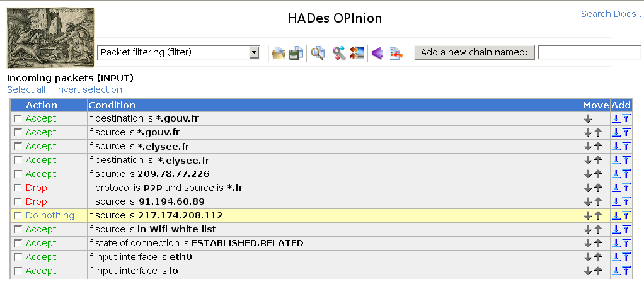Open the Do nothing action link
The height and width of the screenshot is (289, 644).
click(50, 215)
